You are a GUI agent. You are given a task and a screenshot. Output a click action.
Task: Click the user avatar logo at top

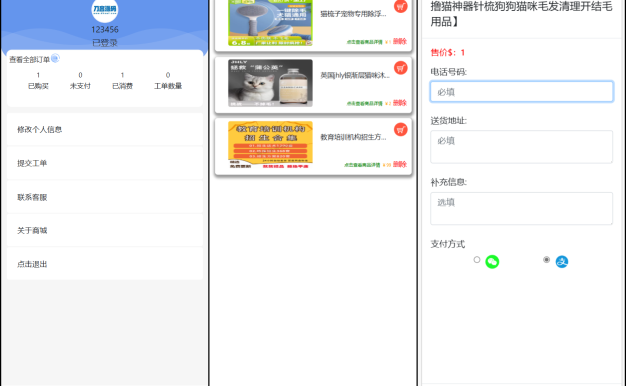[x=105, y=10]
